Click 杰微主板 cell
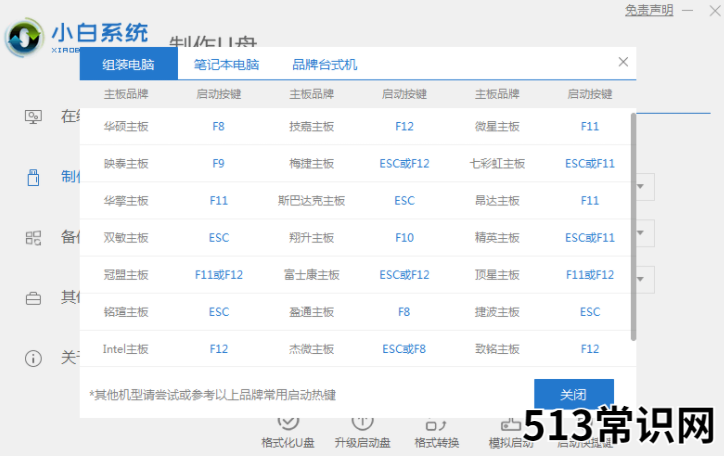The height and width of the screenshot is (456, 724). (x=312, y=349)
